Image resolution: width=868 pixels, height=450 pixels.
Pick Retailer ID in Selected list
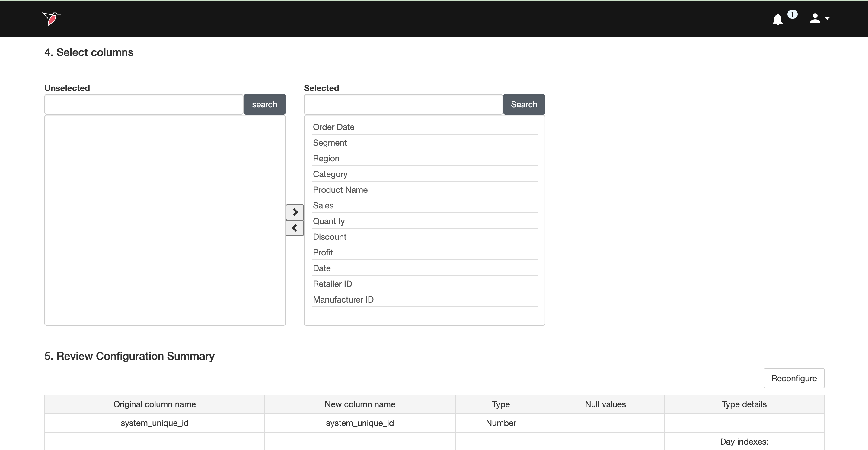(332, 284)
